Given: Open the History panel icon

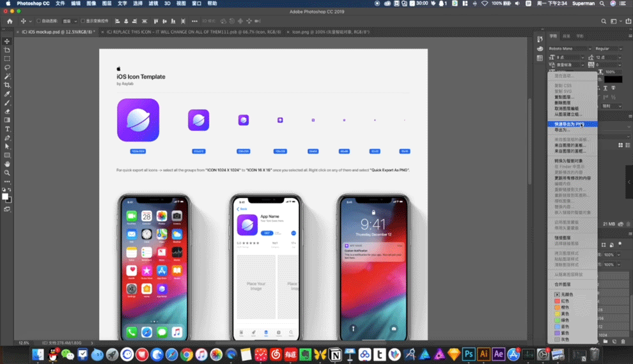Looking at the screenshot, I should (x=540, y=39).
